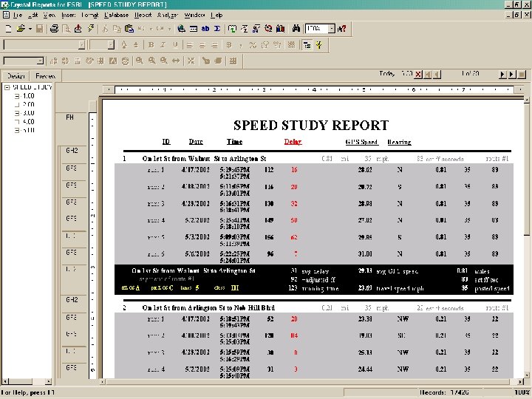
Task: Switch to the Design tab
Action: pyautogui.click(x=16, y=76)
